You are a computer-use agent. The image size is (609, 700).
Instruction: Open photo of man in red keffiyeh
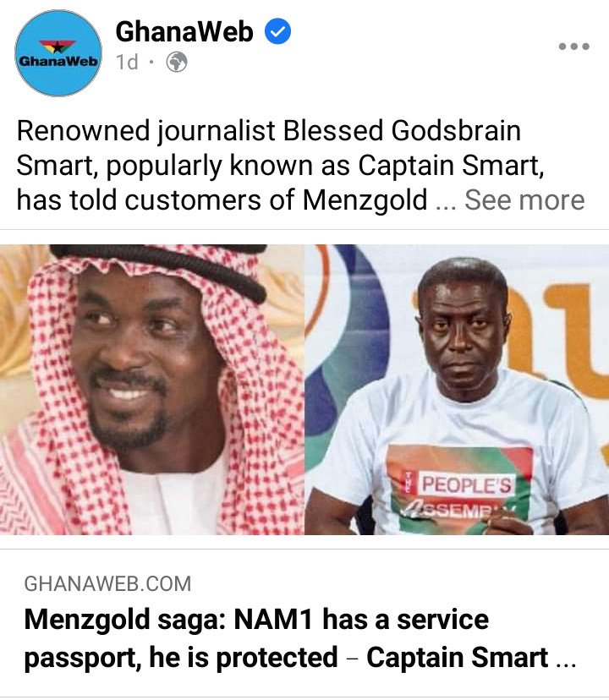pos(152,389)
